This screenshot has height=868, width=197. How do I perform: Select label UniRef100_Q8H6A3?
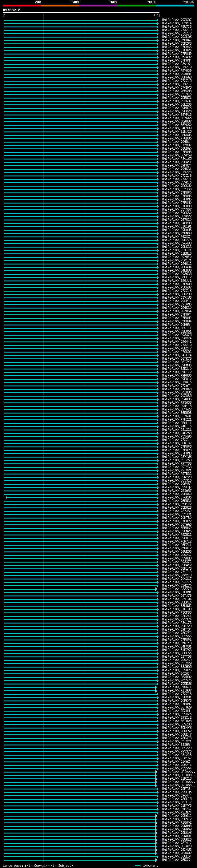click(x=176, y=78)
